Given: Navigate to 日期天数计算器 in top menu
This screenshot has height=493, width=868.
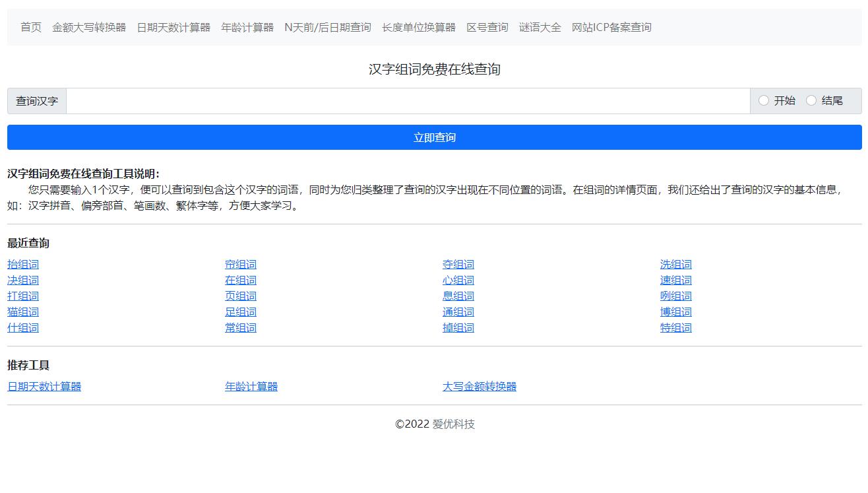Looking at the screenshot, I should pyautogui.click(x=174, y=28).
